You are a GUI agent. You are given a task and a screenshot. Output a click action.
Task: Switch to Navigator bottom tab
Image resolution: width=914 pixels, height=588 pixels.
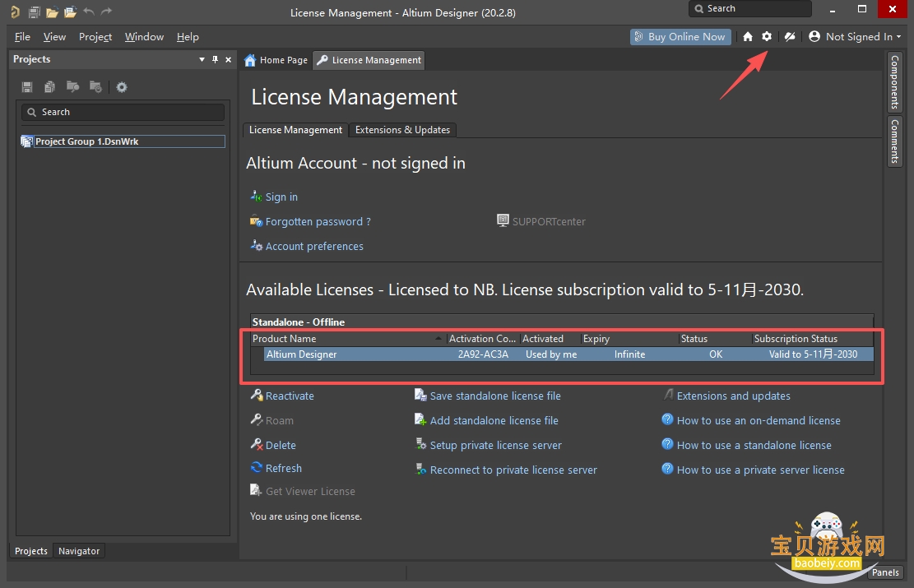coord(79,551)
